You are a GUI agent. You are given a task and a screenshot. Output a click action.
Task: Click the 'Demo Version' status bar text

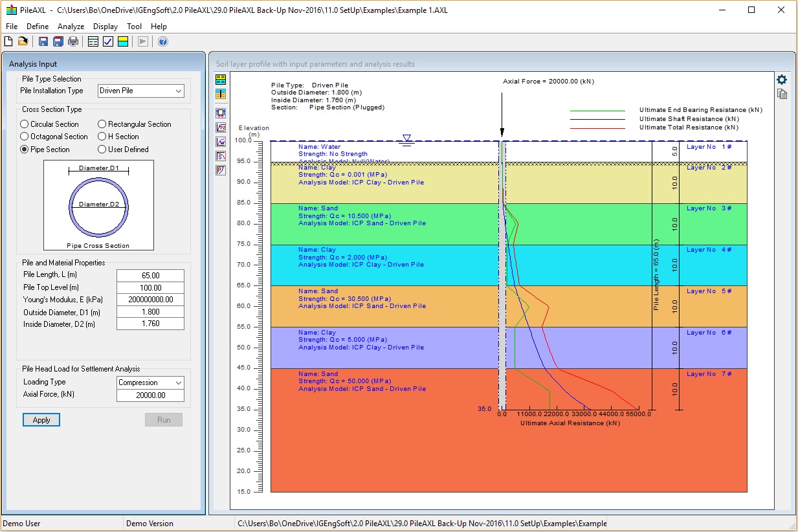tap(150, 524)
